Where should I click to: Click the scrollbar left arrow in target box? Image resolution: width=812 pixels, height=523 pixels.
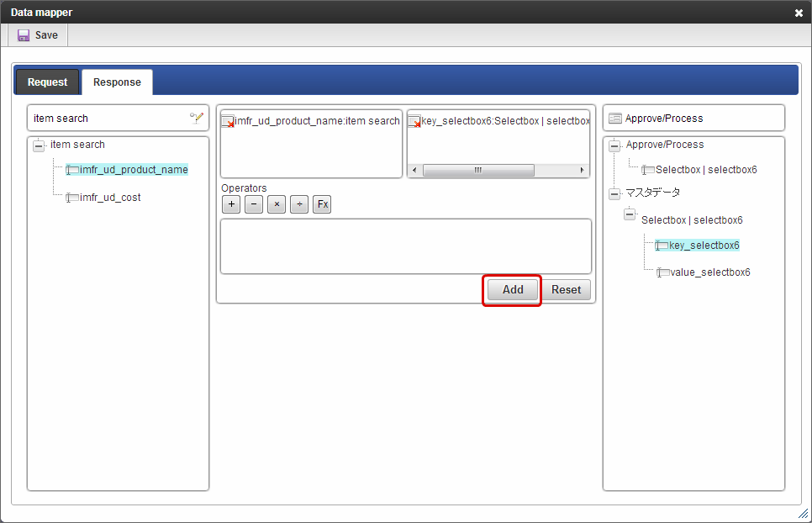[x=414, y=171]
